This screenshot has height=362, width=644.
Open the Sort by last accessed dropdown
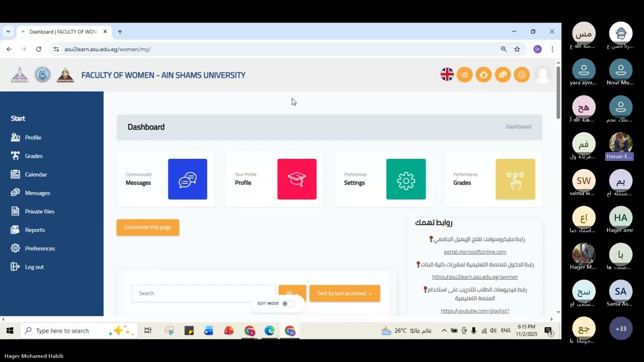(345, 293)
